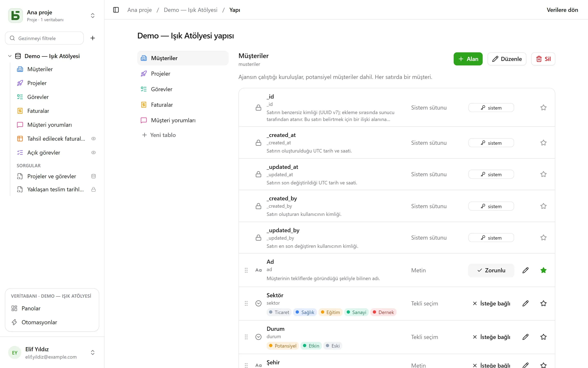Screen dimensions: 588x368
Task: Click the Panolar grid icon
Action: point(14,308)
